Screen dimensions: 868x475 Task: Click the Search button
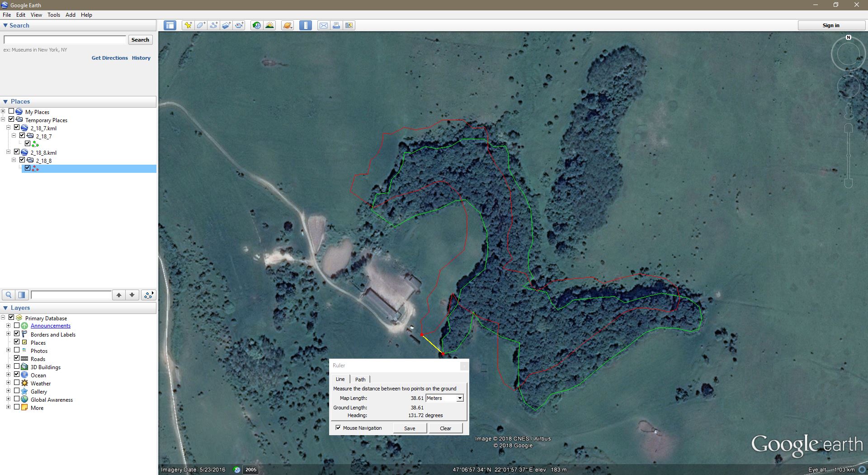point(140,40)
